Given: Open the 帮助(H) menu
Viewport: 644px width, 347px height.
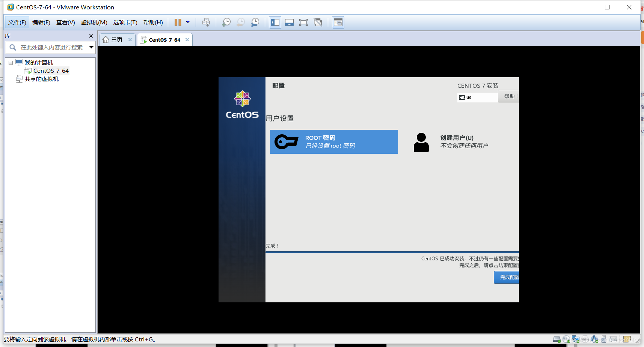Looking at the screenshot, I should tap(153, 23).
